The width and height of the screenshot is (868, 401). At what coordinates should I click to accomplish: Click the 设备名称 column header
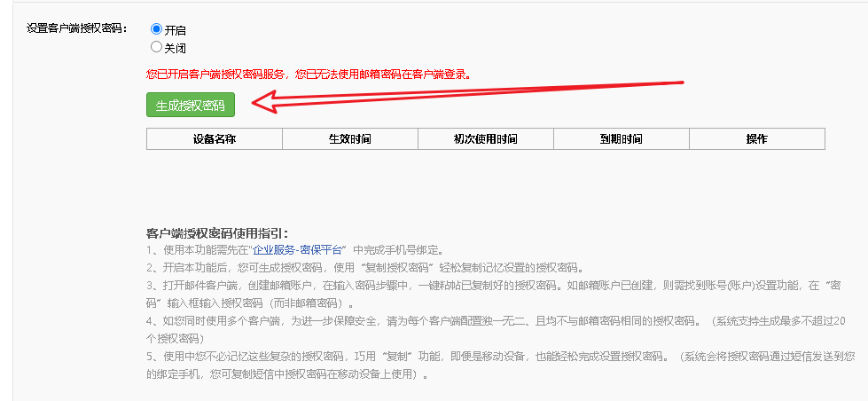(x=214, y=139)
